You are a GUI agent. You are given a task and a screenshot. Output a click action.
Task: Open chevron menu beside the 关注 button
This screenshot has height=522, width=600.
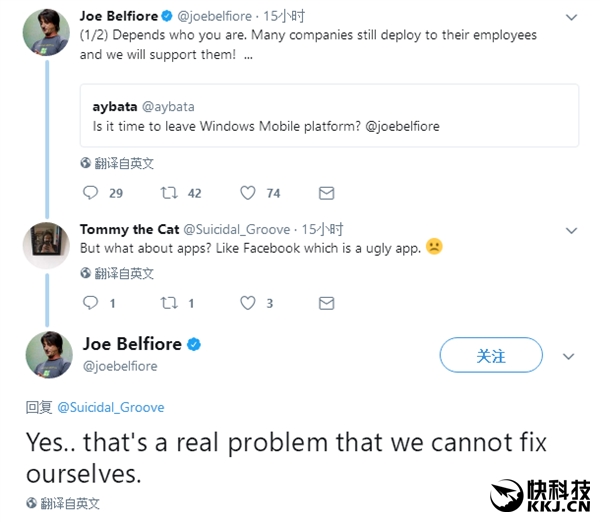tap(569, 356)
